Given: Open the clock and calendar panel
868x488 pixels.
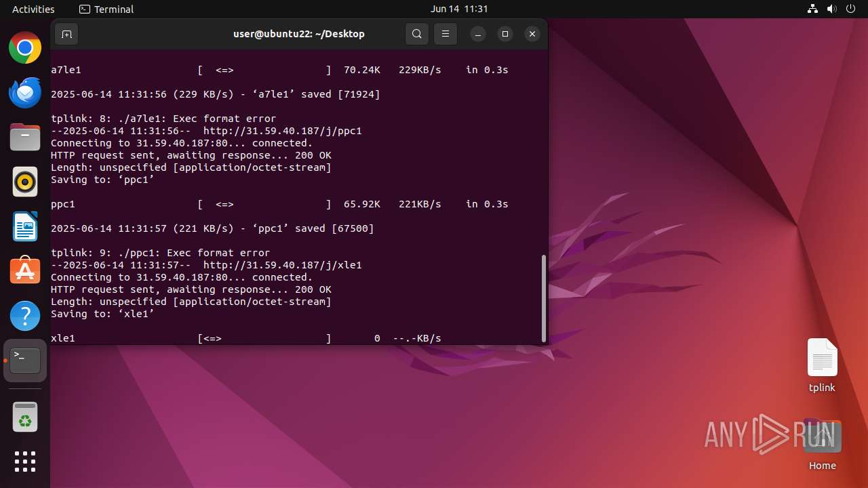Looking at the screenshot, I should coord(459,9).
